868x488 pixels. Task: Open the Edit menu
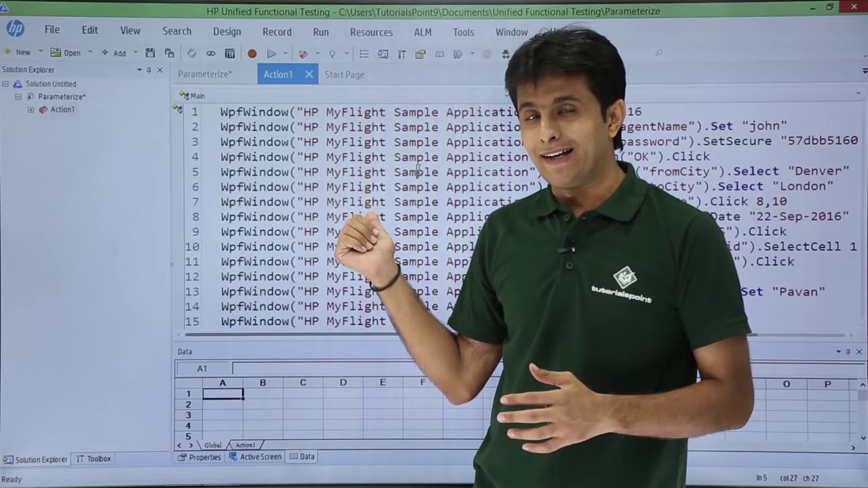[90, 30]
